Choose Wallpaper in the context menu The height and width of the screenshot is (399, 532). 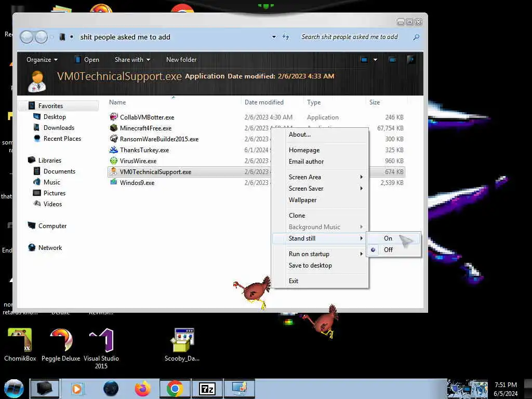[320, 200]
